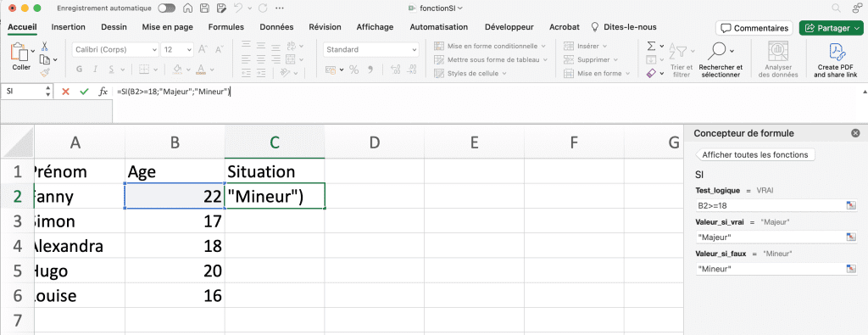Open the Formules tab
This screenshot has width=868, height=335.
[x=225, y=27]
